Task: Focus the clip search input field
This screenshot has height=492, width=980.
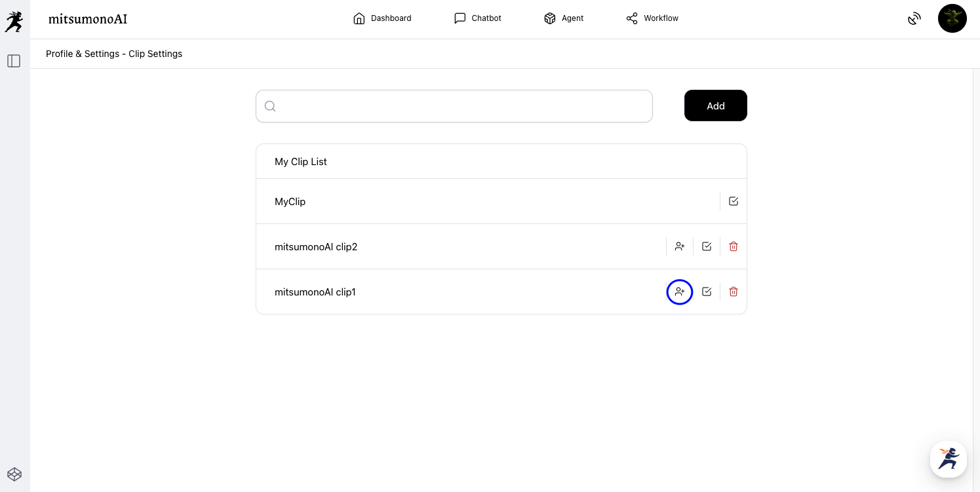Action: click(462, 106)
